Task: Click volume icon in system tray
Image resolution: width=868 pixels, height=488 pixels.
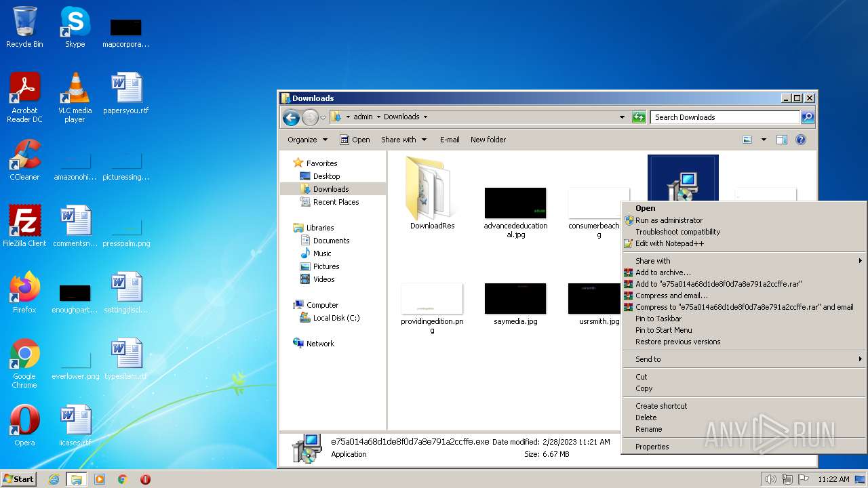Action: point(770,479)
